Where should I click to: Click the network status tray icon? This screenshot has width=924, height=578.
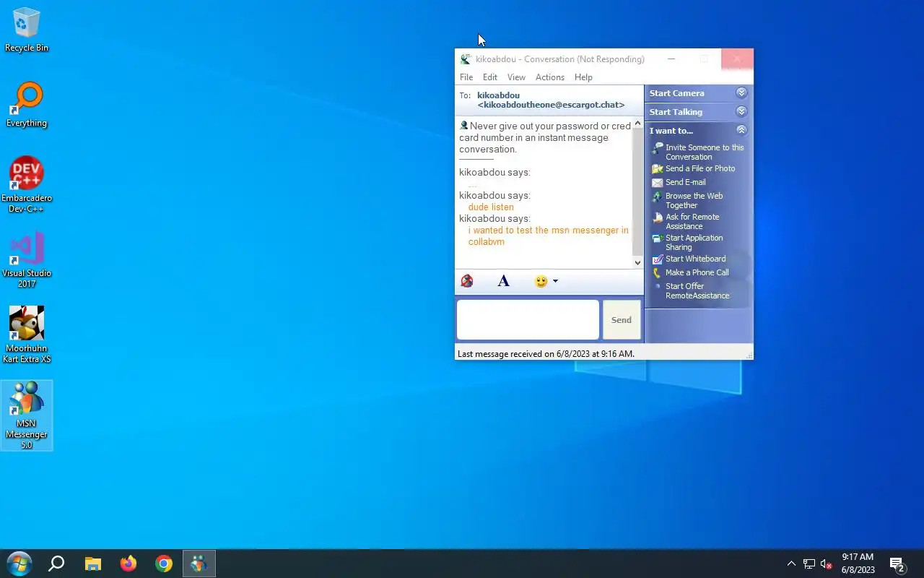point(809,564)
